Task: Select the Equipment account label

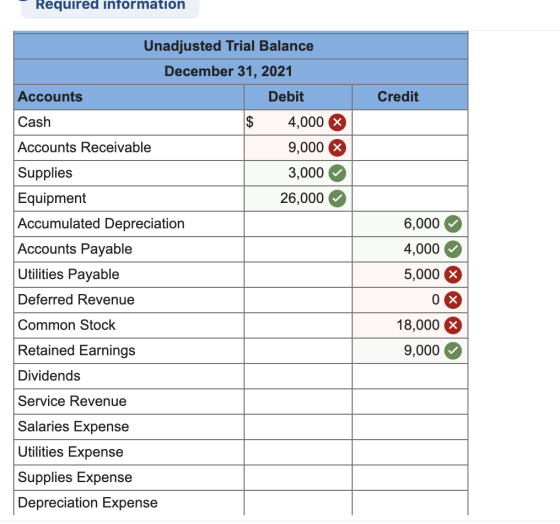Action: pos(52,198)
